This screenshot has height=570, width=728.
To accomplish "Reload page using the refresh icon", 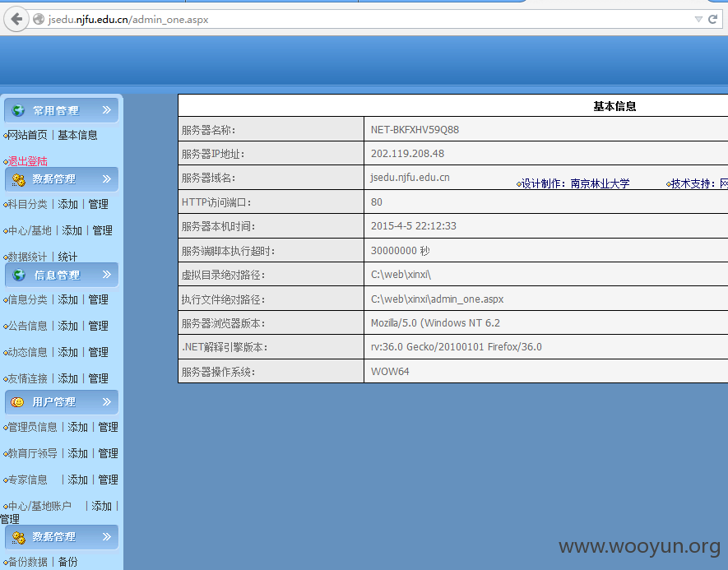I will (713, 19).
